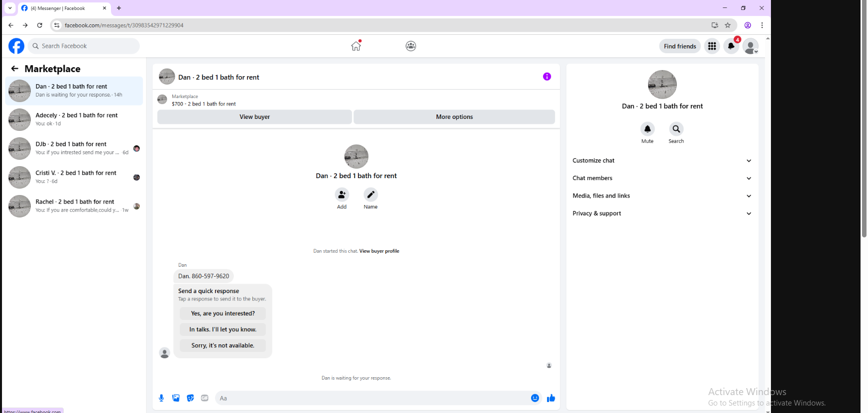The width and height of the screenshot is (868, 413).
Task: Navigate forward in the browser
Action: [25, 25]
